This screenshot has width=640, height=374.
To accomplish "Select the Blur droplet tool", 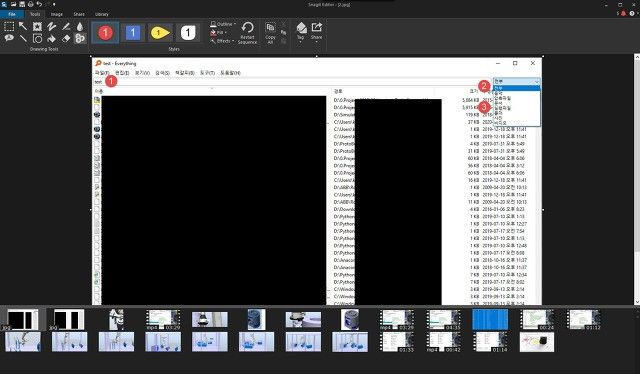I will coord(80,27).
